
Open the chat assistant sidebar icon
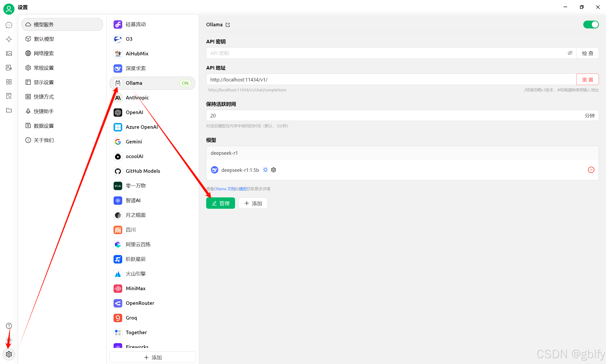(9, 25)
